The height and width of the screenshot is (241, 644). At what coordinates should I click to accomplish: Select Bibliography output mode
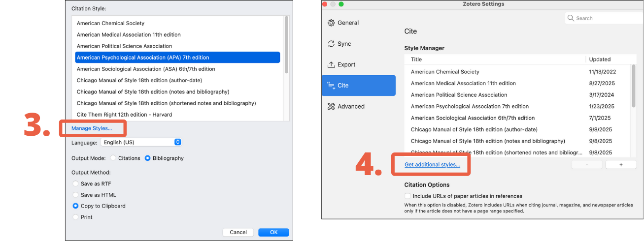148,158
